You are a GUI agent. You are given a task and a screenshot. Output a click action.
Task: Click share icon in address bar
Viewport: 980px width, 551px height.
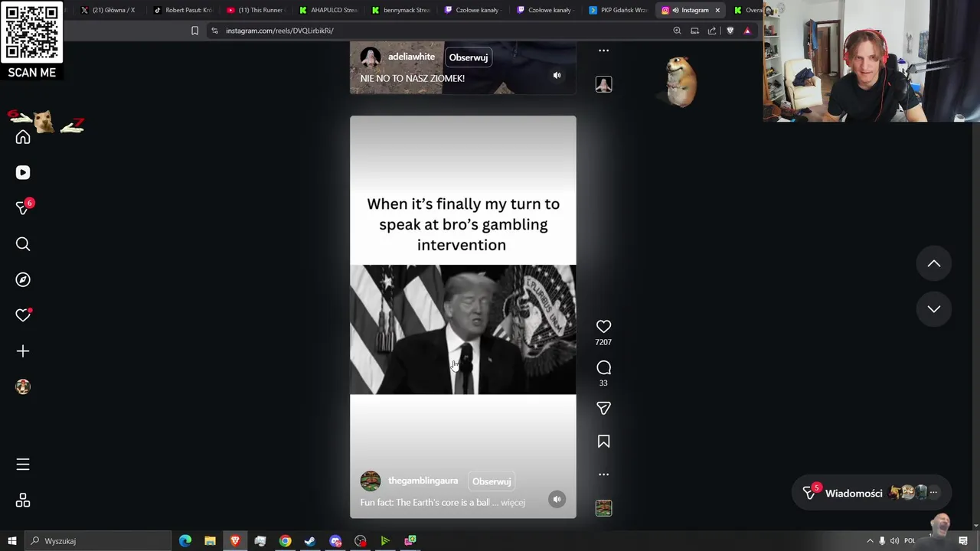pos(712,31)
